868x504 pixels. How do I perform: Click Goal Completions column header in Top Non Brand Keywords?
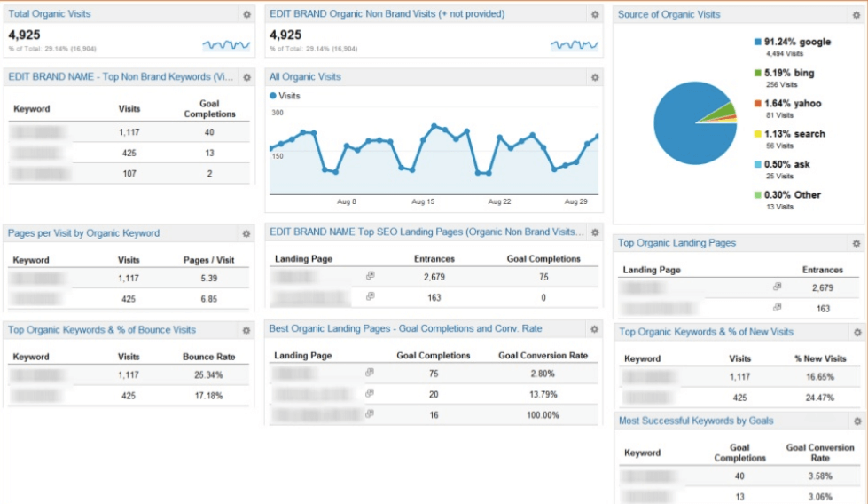[209, 108]
